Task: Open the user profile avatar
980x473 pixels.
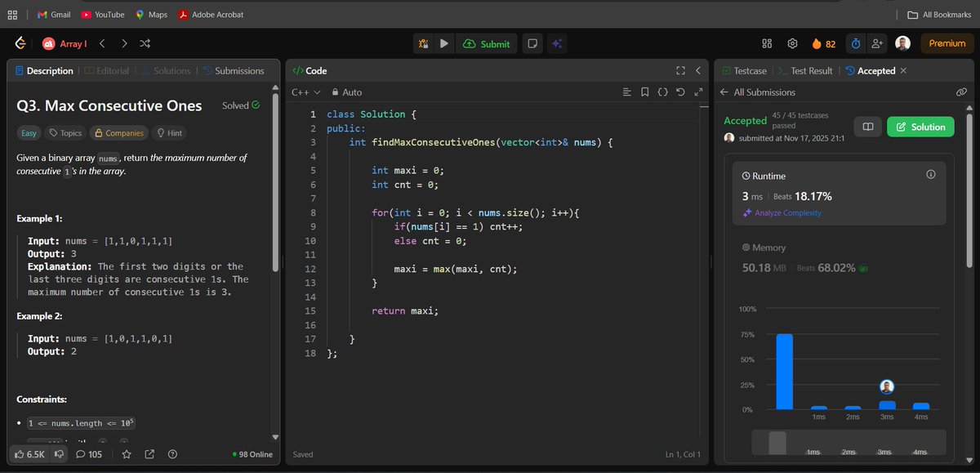Action: 902,43
